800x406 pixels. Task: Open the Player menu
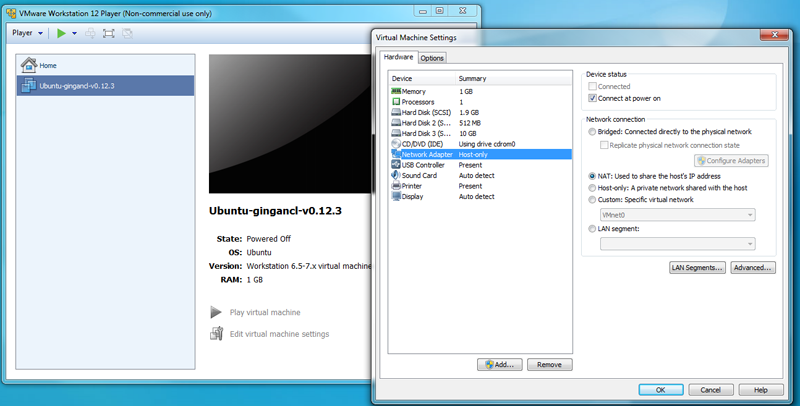tap(28, 33)
